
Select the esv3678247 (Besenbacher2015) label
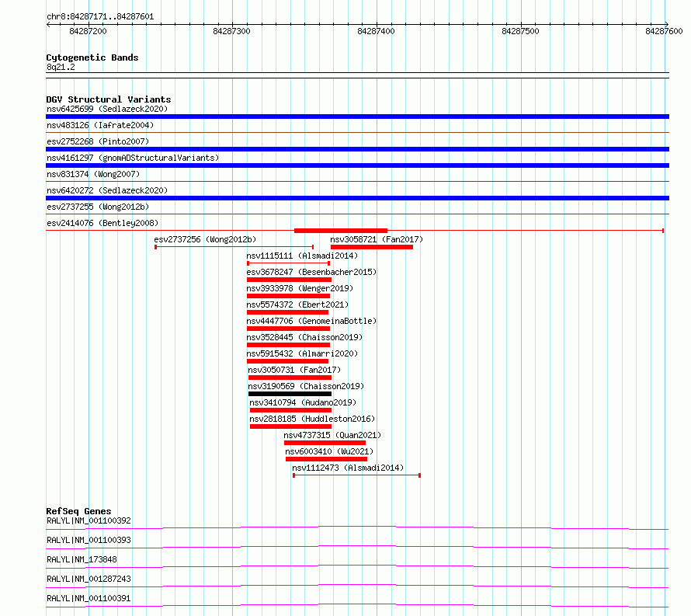311,272
